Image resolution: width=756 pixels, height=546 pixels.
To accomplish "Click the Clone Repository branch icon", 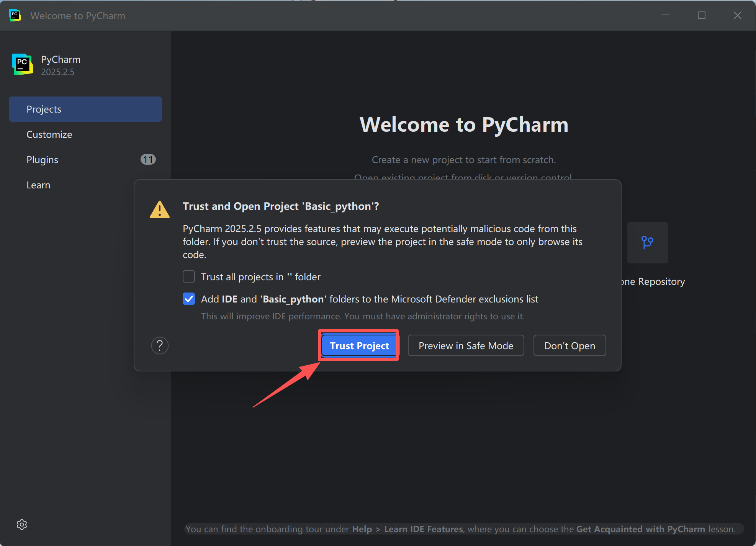I will [x=647, y=242].
